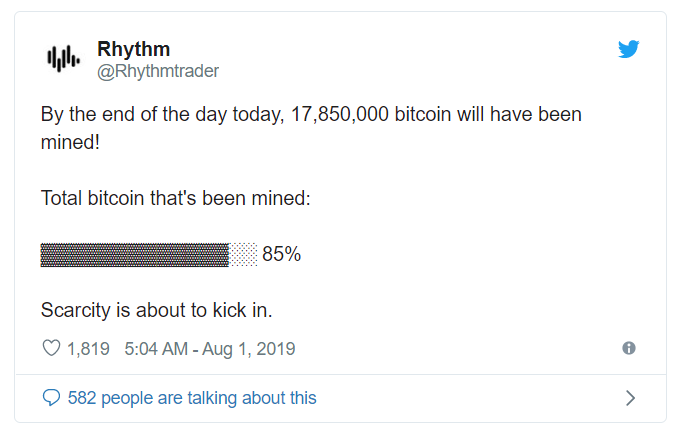Expand the conversation with the right chevron

630,398
